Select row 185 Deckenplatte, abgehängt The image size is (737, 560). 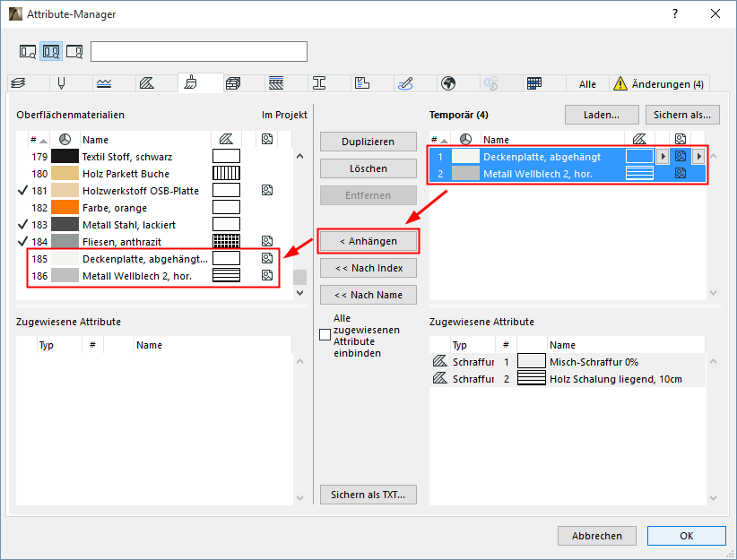pyautogui.click(x=154, y=259)
